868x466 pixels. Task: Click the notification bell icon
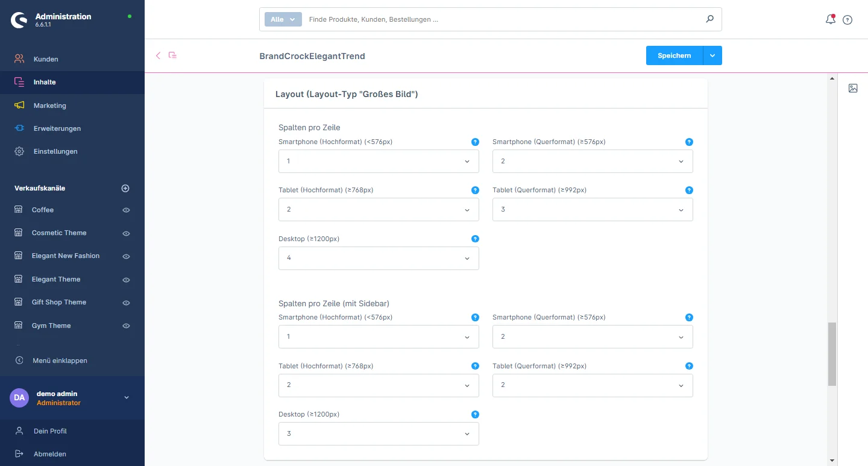point(830,19)
